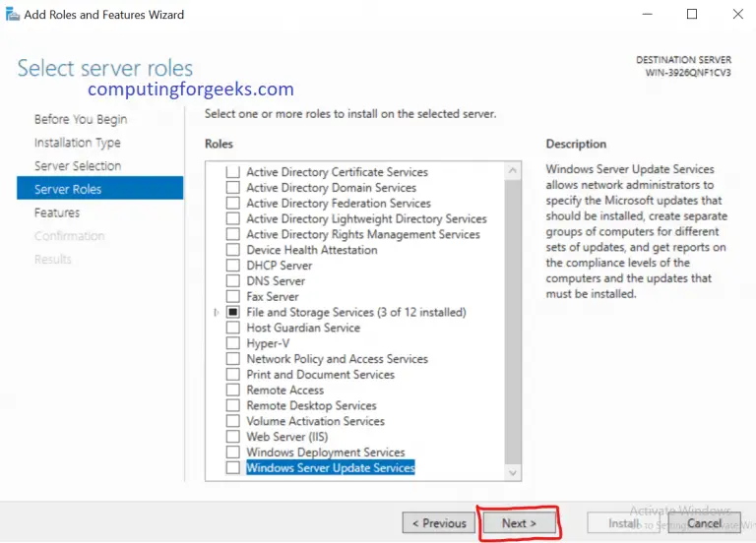Check the Remote Desktop Services checkbox
This screenshot has width=756, height=543.
click(233, 405)
